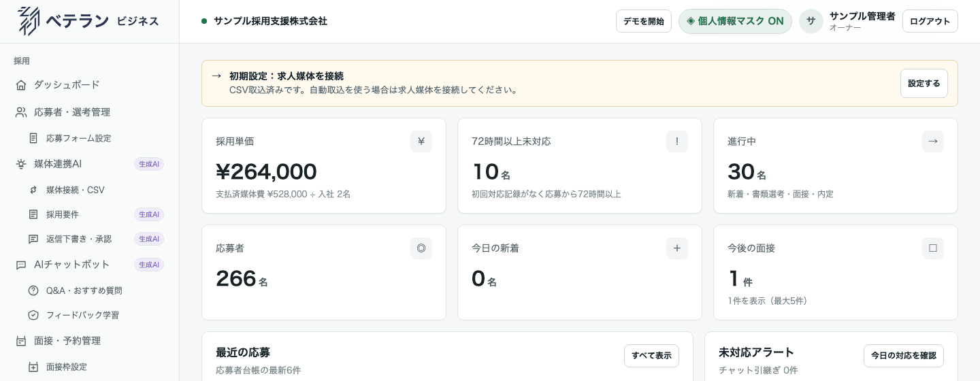Screen dimensions: 980x381
Task: Click 新着・書類選考・面接・内定 text
Action: (781, 194)
